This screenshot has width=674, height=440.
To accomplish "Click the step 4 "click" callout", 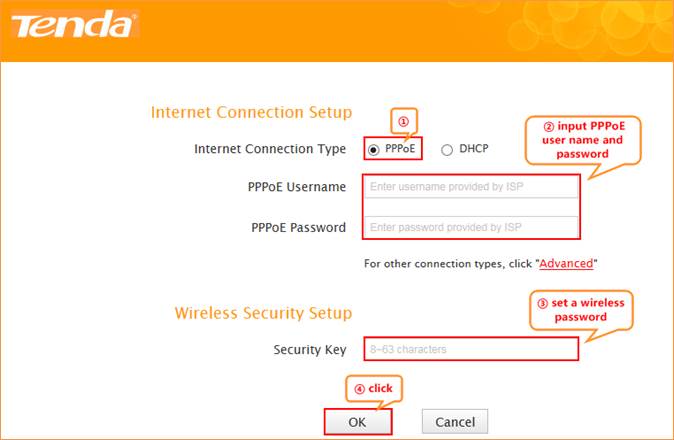I will coord(373,388).
